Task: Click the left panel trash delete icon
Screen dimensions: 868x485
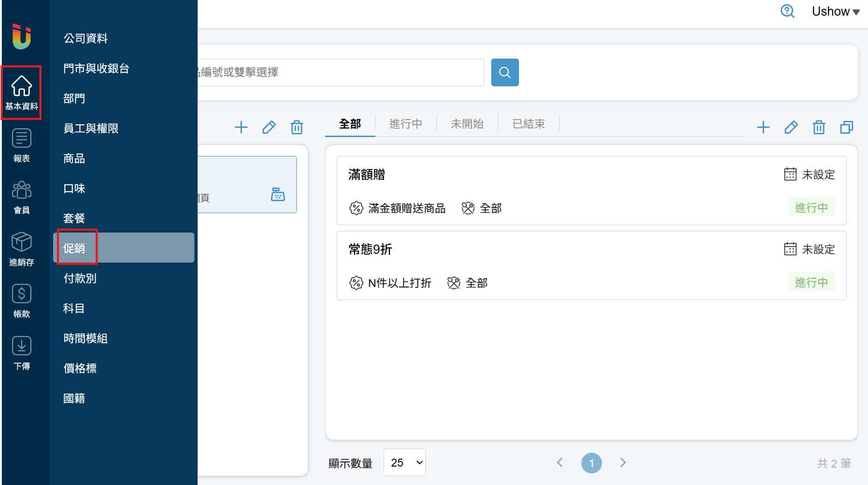Action: 297,127
